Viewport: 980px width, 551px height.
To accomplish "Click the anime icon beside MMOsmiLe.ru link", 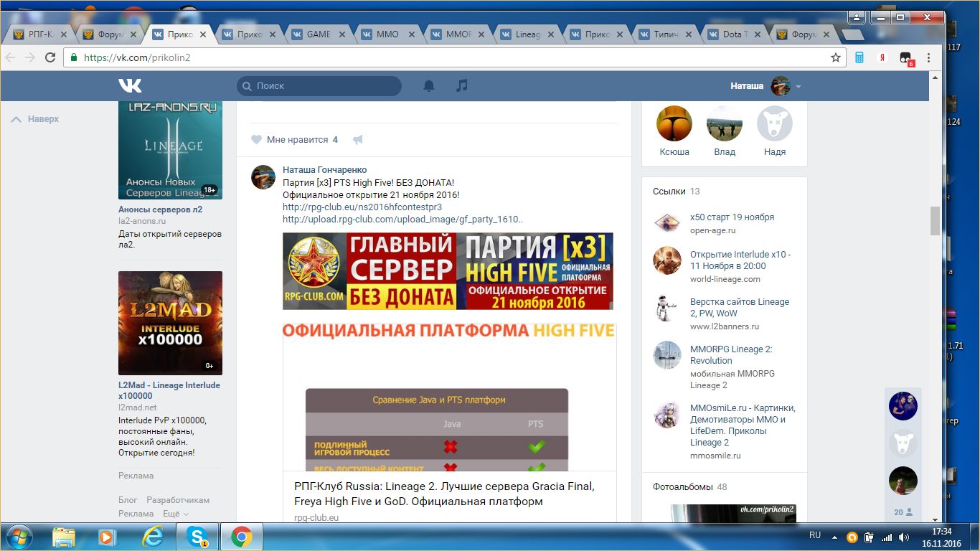I will click(667, 414).
